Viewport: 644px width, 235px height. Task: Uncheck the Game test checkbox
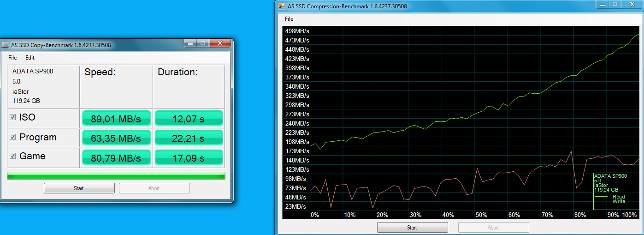pyautogui.click(x=13, y=156)
